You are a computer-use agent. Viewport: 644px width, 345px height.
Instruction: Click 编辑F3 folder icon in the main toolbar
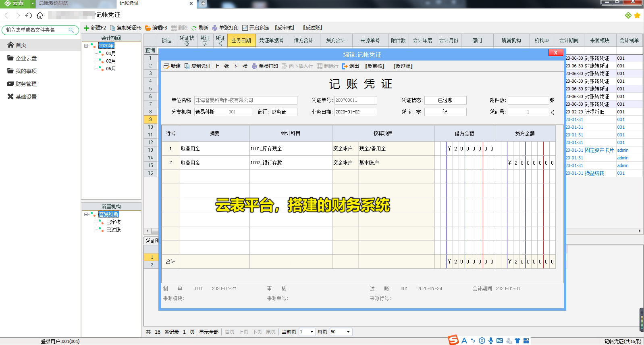click(x=148, y=28)
